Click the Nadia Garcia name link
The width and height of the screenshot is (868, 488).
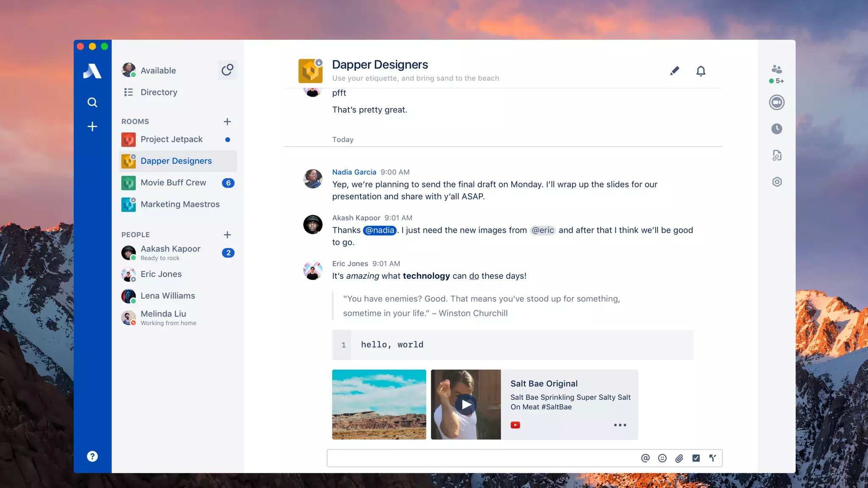(x=354, y=172)
